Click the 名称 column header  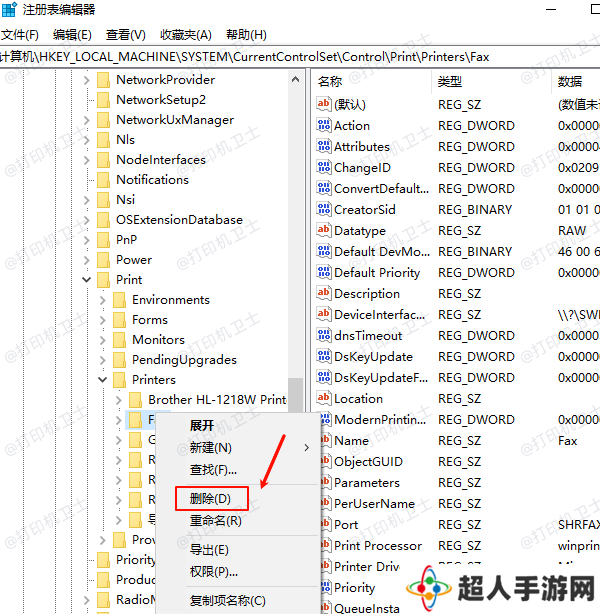click(330, 81)
